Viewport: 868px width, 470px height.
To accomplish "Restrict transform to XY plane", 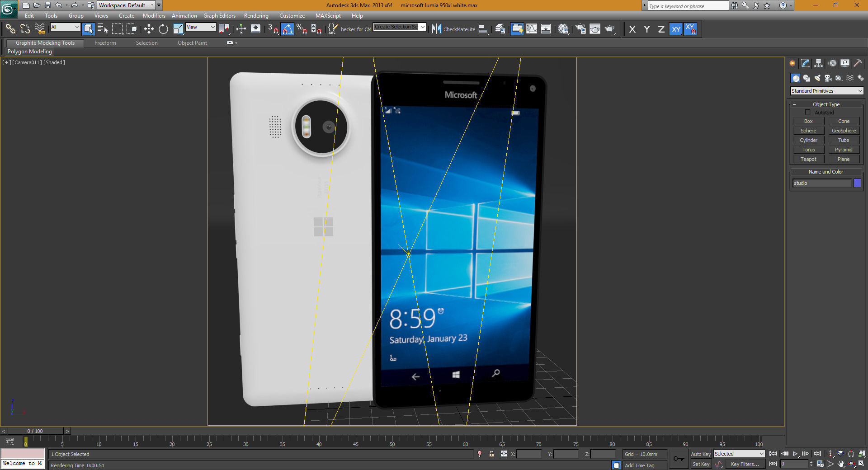I will point(676,29).
